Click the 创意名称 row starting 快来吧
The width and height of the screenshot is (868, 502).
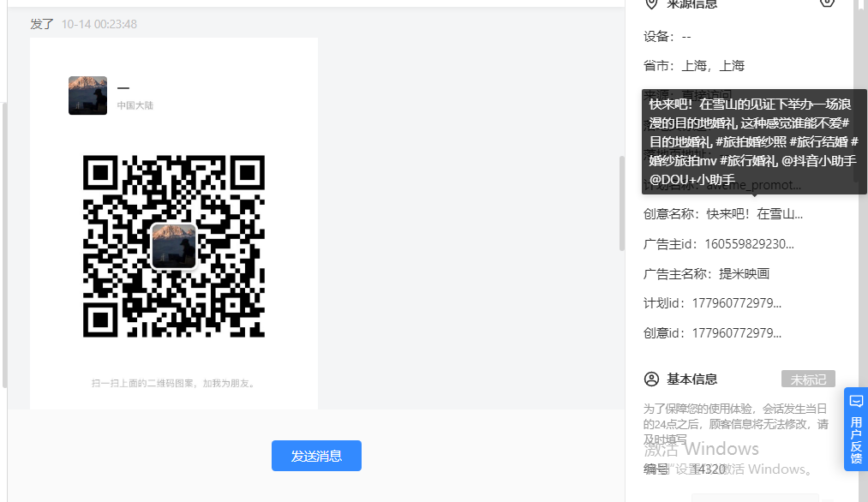[723, 214]
